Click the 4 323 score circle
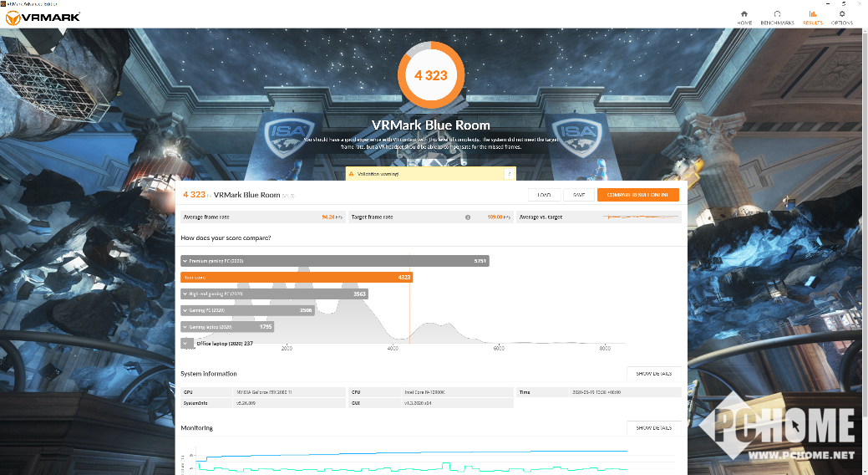This screenshot has width=868, height=475. [x=431, y=74]
